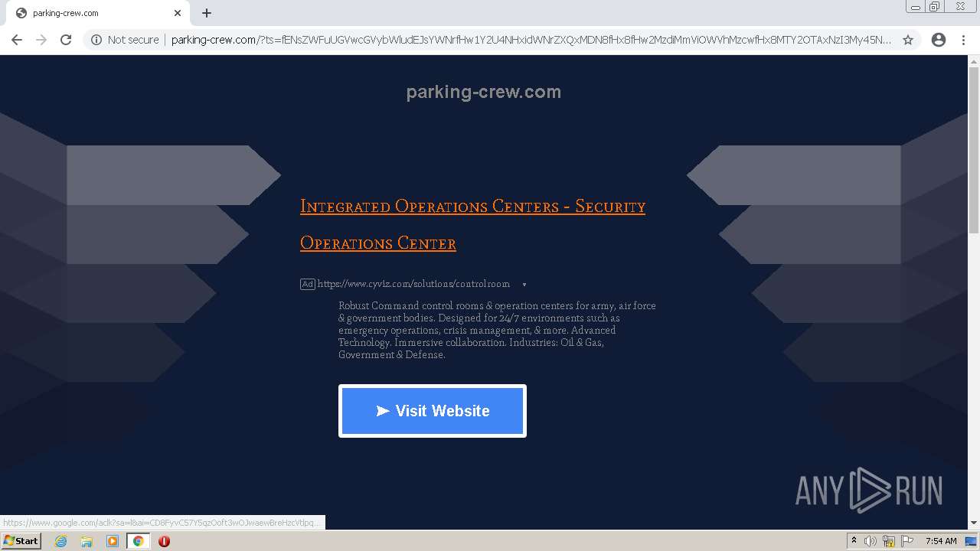The width and height of the screenshot is (980, 551).
Task: Open the Chrome profile account icon
Action: tap(939, 40)
